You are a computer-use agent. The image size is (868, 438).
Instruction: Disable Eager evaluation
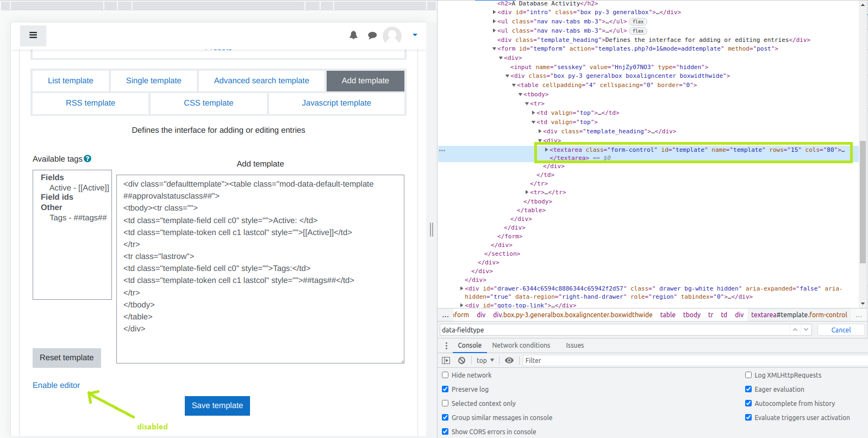pyautogui.click(x=748, y=389)
